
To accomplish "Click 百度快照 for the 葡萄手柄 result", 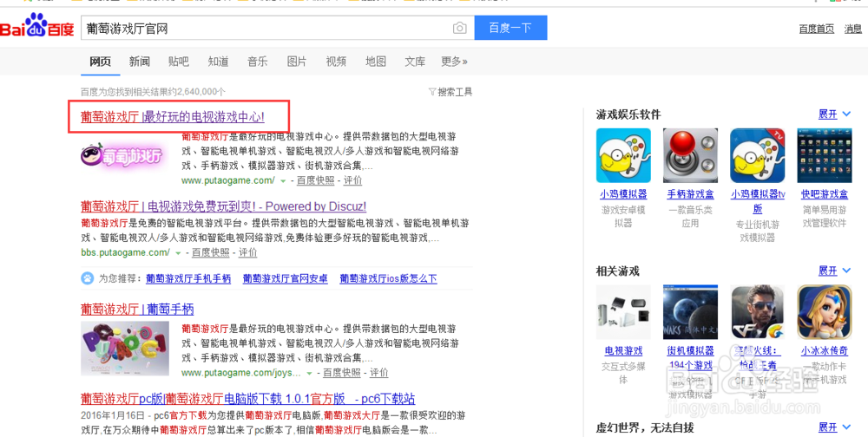I will click(342, 372).
